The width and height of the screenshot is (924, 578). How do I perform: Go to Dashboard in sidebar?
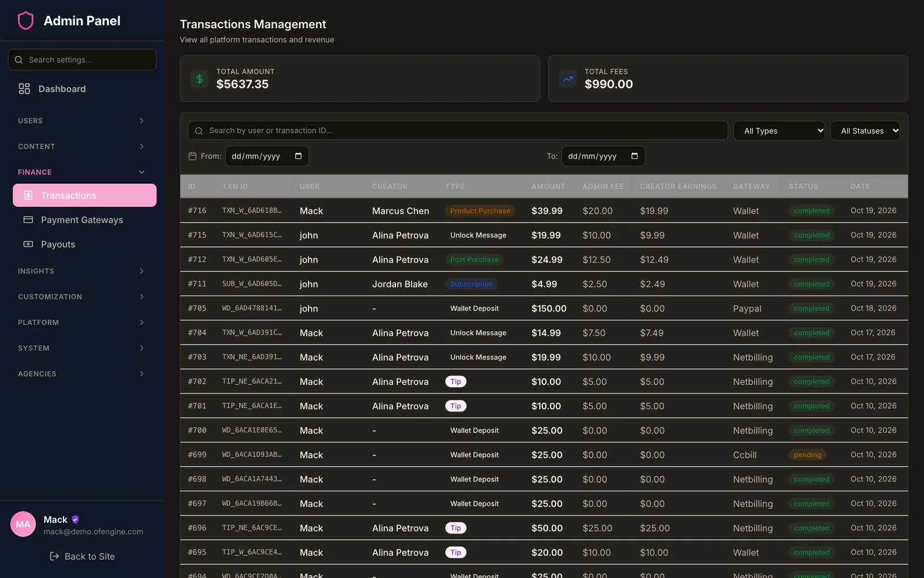tap(82, 88)
